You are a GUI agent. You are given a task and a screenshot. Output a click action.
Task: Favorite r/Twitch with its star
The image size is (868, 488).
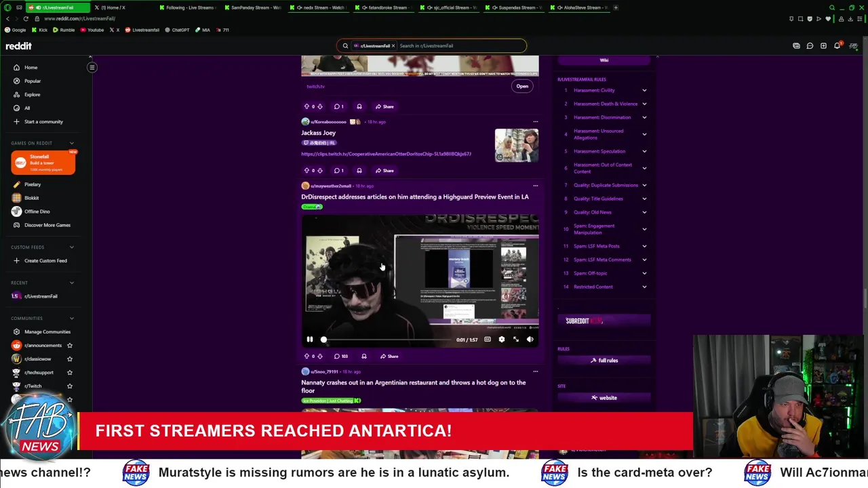point(69,386)
